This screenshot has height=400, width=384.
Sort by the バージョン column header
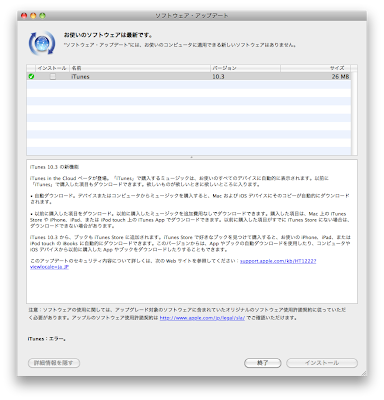pos(245,68)
